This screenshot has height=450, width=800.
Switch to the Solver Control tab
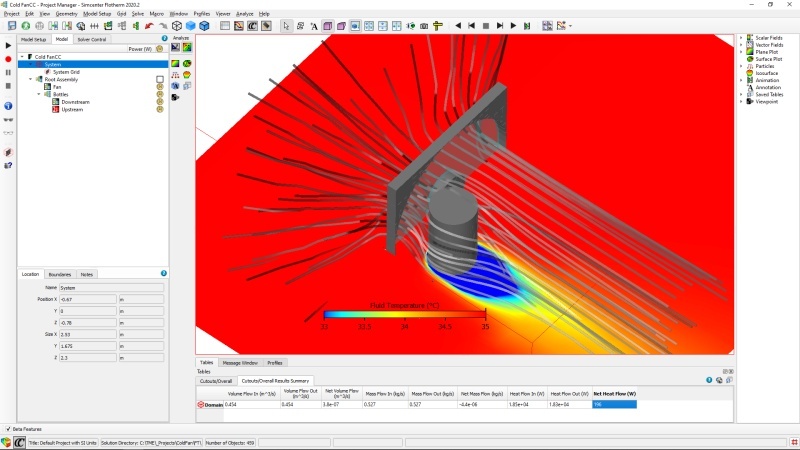pyautogui.click(x=91, y=39)
